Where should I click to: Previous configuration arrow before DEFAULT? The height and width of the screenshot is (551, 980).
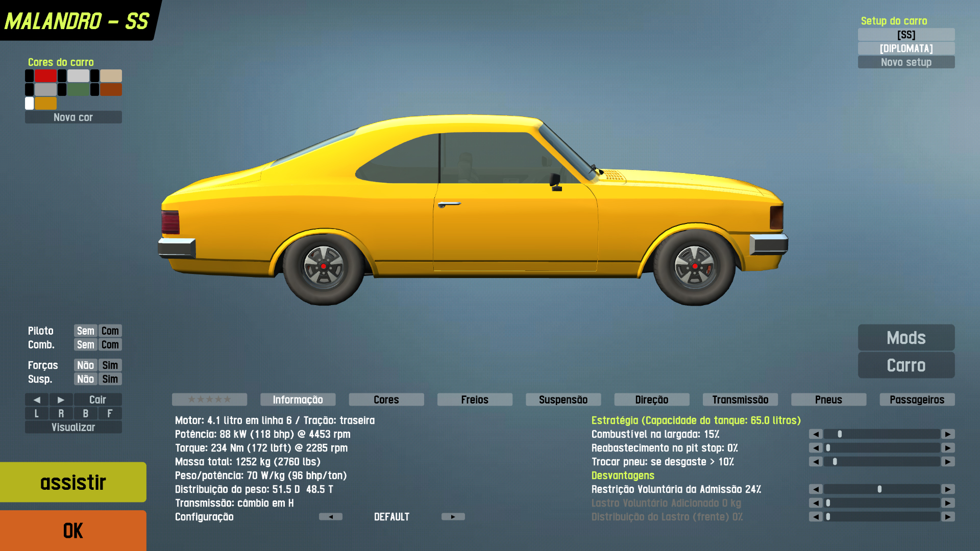pyautogui.click(x=331, y=517)
